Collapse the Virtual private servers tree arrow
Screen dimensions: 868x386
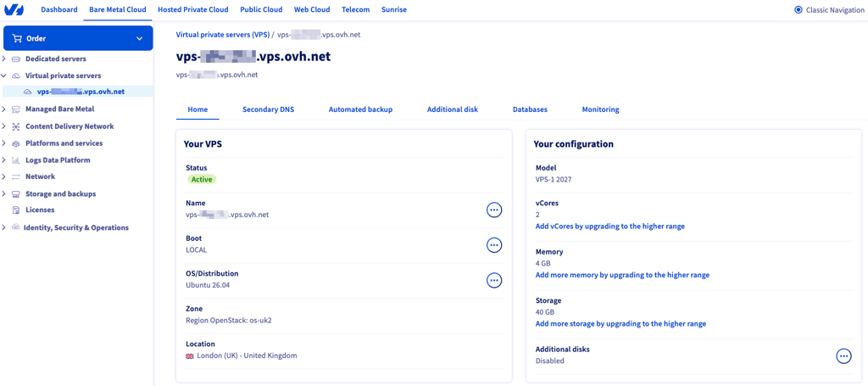click(x=4, y=76)
